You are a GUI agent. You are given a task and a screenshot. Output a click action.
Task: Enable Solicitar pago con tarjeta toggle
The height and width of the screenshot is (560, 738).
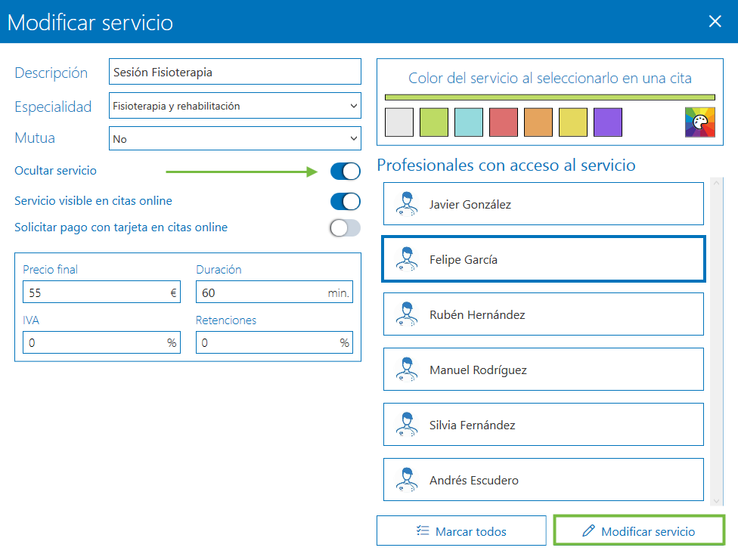click(x=345, y=227)
